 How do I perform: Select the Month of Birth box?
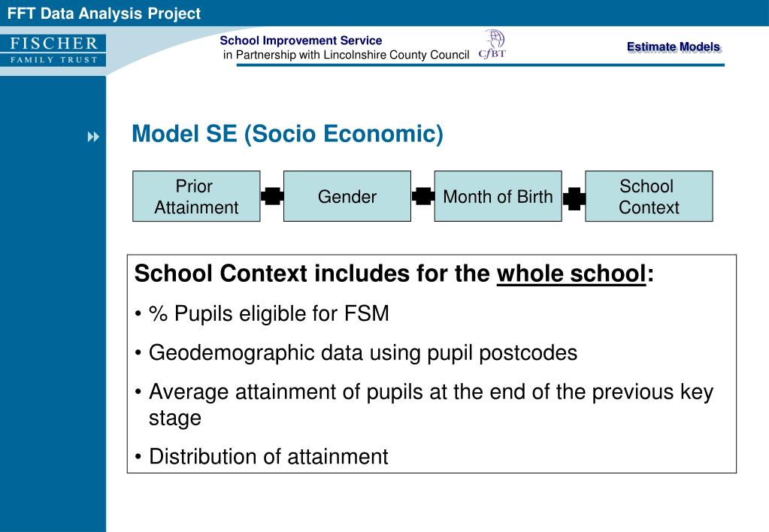[498, 196]
